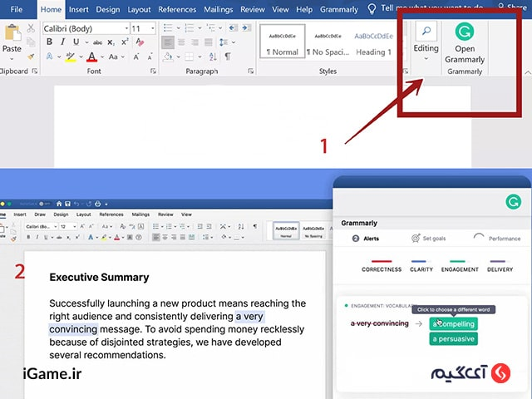Toggle the Clarity alert filter
The height and width of the screenshot is (399, 532).
(421, 268)
